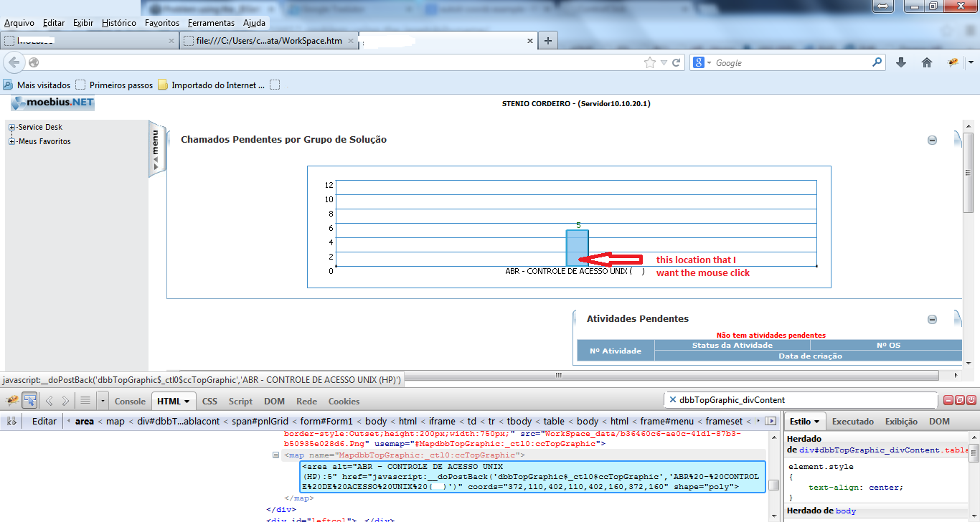Open the Histórico menu
Viewport: 980px width, 522px height.
pos(119,23)
